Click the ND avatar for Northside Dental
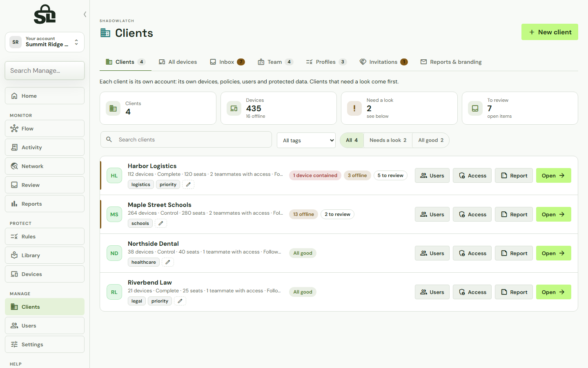The image size is (588, 368). [x=114, y=253]
